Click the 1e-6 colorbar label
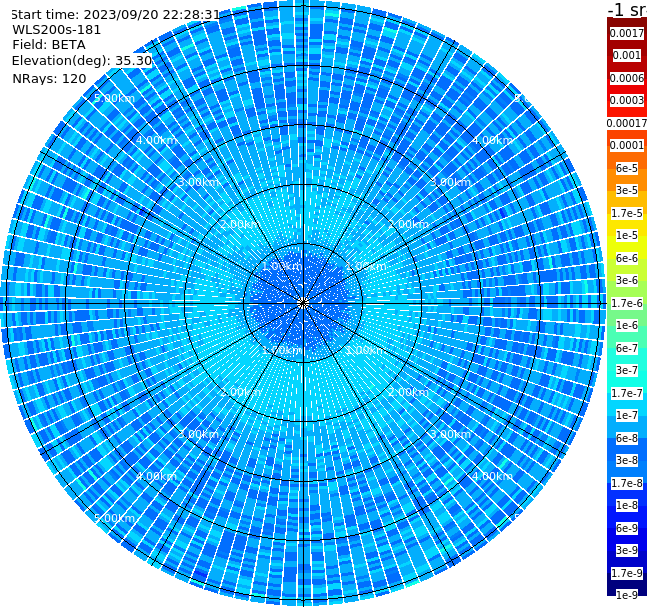 [x=627, y=325]
